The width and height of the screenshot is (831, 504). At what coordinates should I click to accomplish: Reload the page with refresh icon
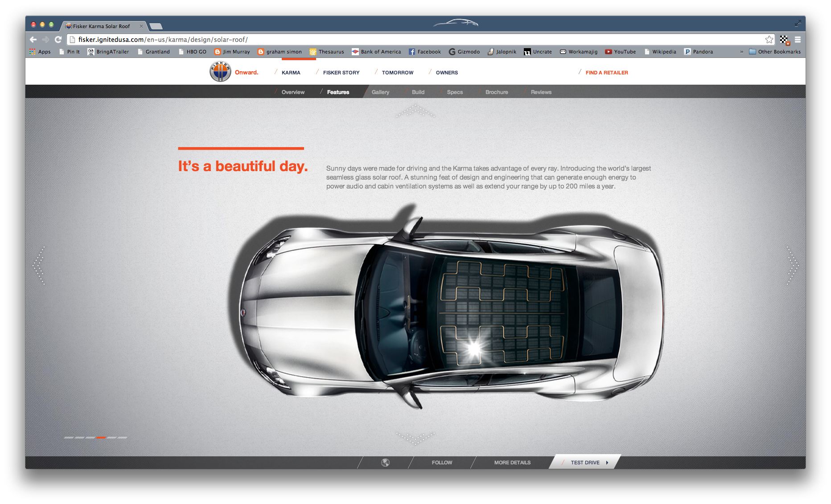58,40
